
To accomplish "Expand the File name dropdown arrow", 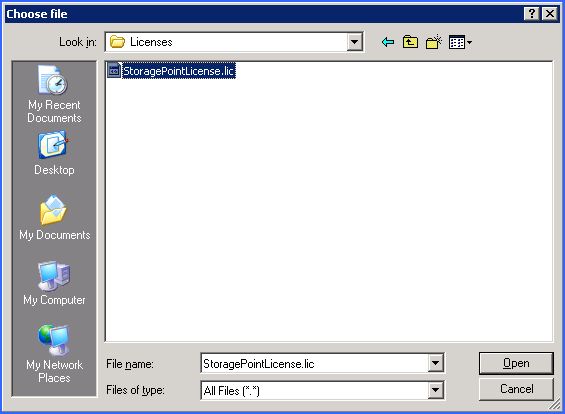I will [x=435, y=363].
